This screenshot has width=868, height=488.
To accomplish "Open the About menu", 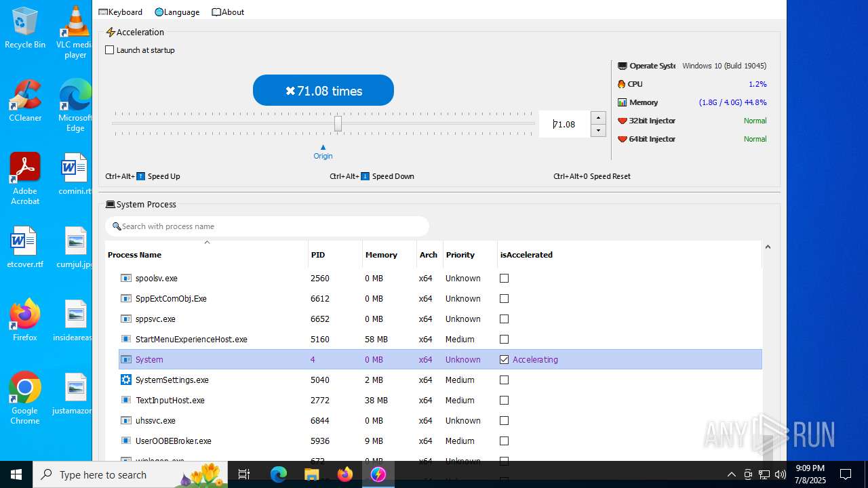I will 228,12.
